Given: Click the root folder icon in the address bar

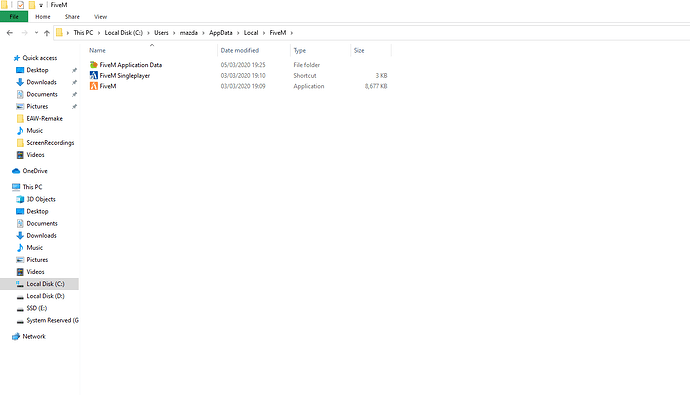Looking at the screenshot, I should [x=59, y=33].
